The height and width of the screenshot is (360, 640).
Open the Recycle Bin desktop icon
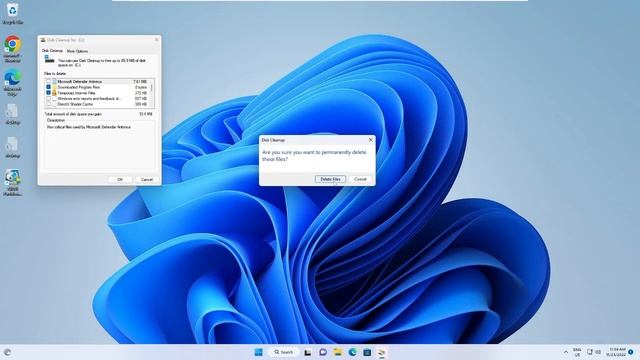(13, 13)
